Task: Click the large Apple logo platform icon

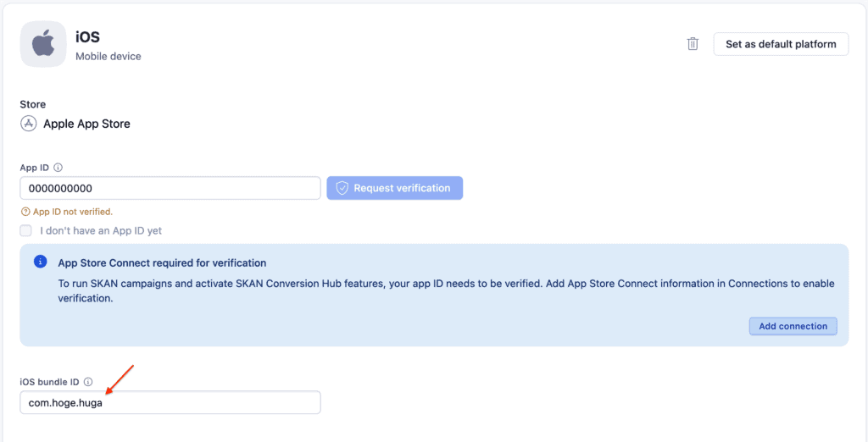Action: [43, 44]
